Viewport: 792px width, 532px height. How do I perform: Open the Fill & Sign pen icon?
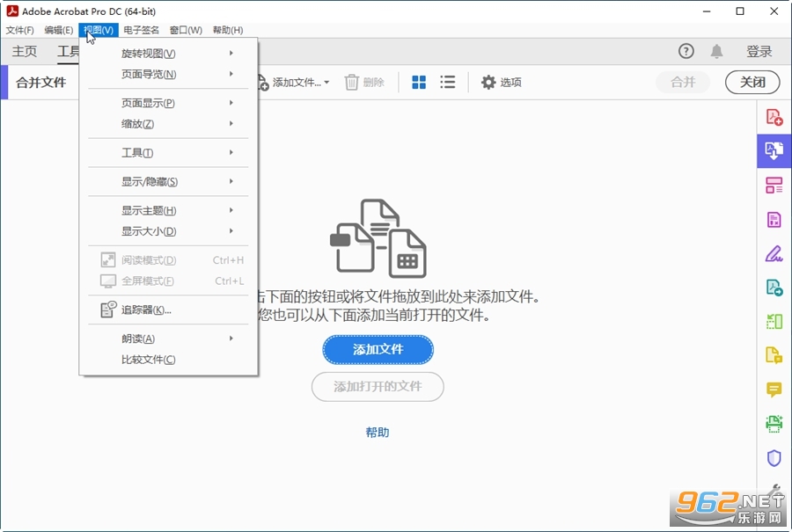click(x=774, y=253)
